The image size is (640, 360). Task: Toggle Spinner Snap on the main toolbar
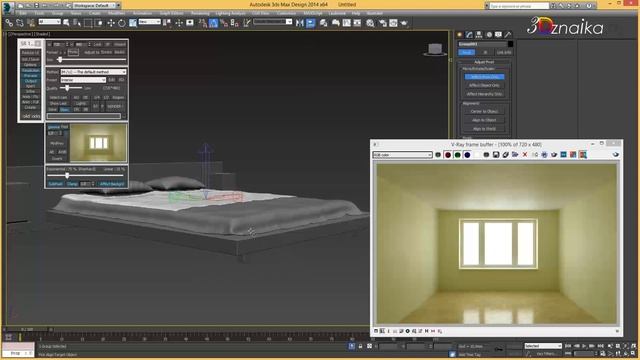[235, 23]
